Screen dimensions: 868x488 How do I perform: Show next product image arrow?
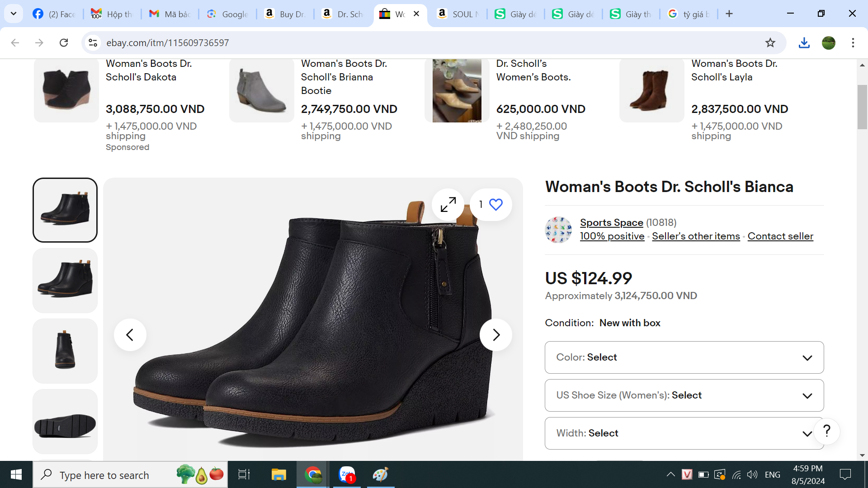pos(495,335)
